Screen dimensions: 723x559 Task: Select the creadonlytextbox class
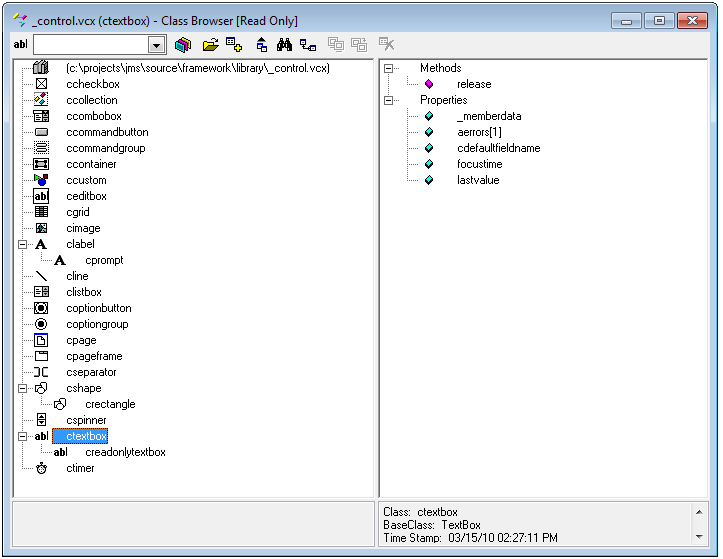pyautogui.click(x=125, y=452)
